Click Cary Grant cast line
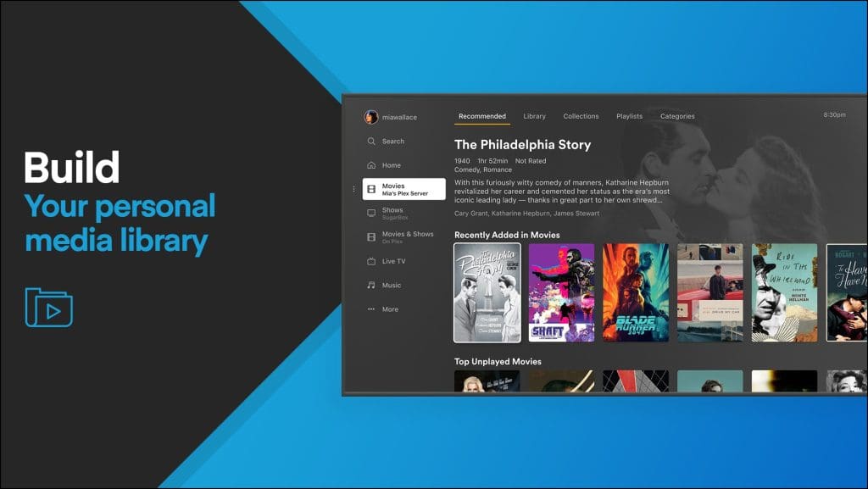 tap(526, 214)
